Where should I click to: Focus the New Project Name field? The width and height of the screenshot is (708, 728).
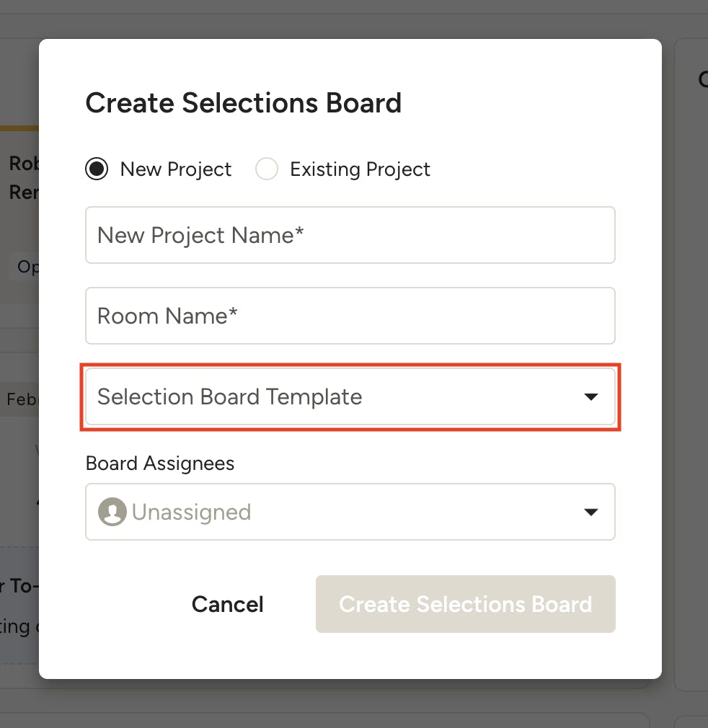click(x=350, y=235)
